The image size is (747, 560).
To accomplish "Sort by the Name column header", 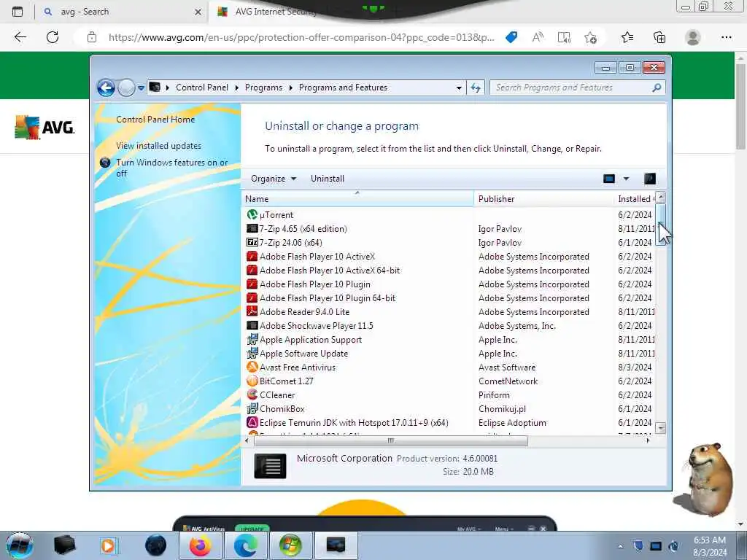I will click(x=357, y=198).
